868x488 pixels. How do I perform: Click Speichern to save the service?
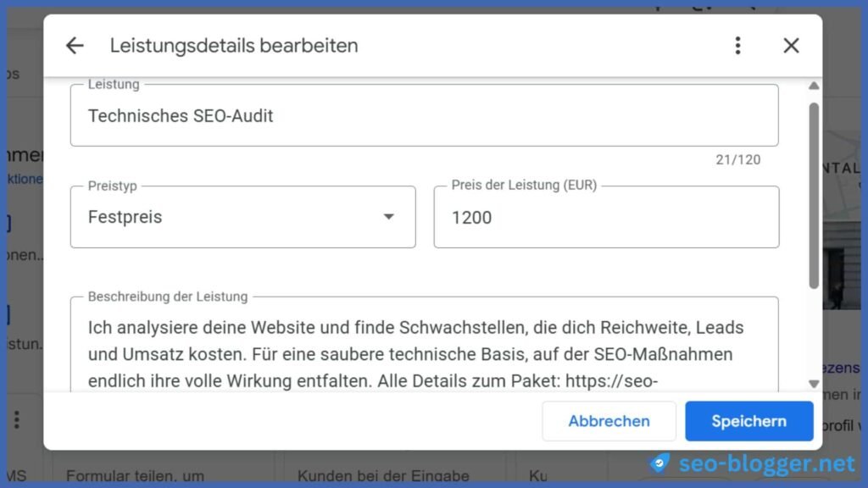(x=748, y=421)
